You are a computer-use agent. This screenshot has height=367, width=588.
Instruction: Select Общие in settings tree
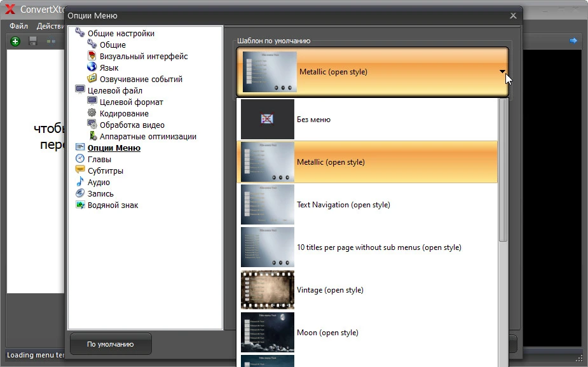pyautogui.click(x=113, y=45)
